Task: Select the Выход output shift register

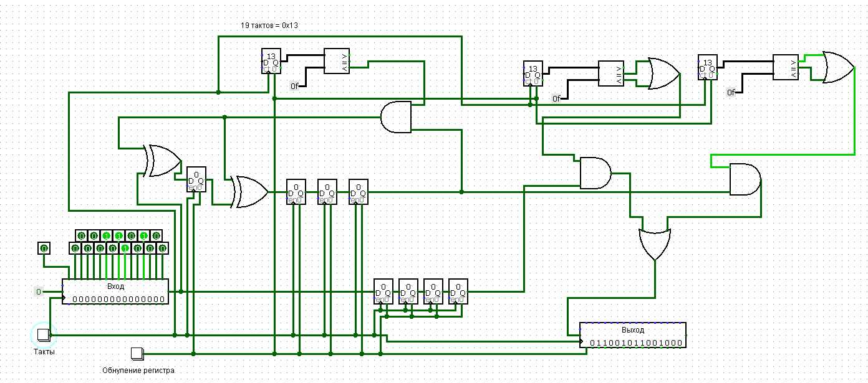Action: (633, 335)
